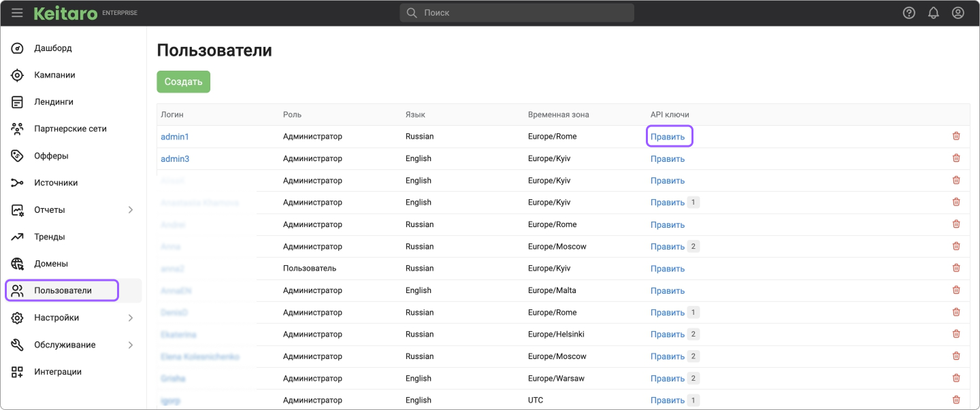
Task: Click Править for the Europe/Malta user
Action: (667, 291)
